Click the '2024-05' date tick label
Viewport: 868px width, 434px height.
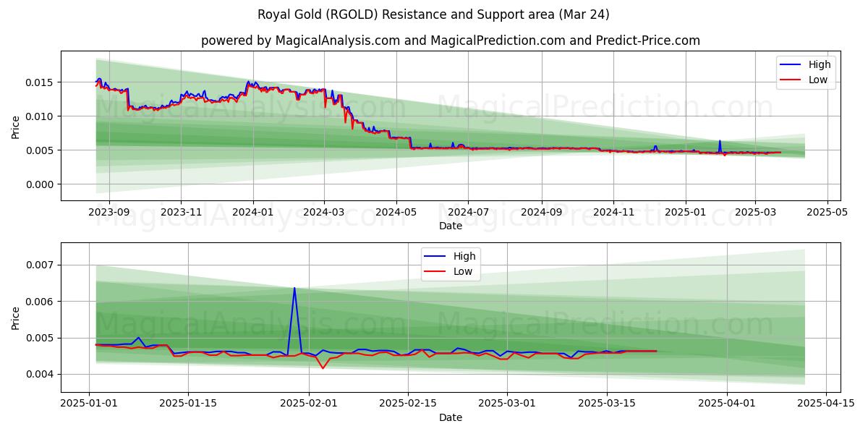click(x=396, y=213)
